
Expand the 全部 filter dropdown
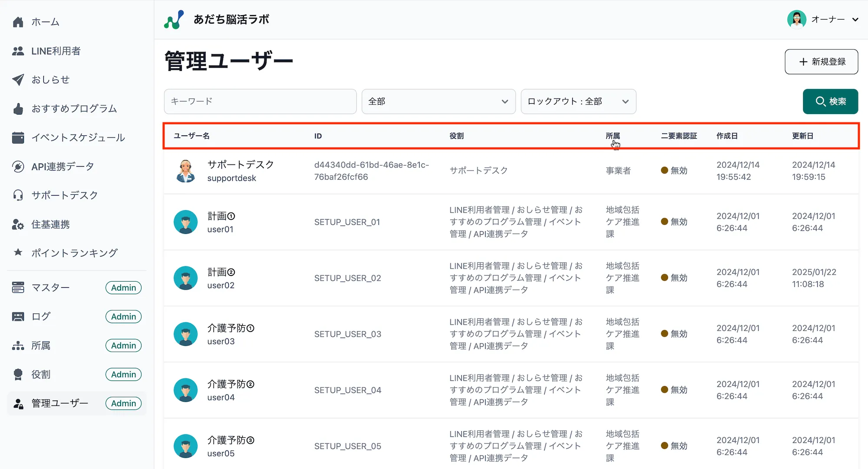pos(438,101)
